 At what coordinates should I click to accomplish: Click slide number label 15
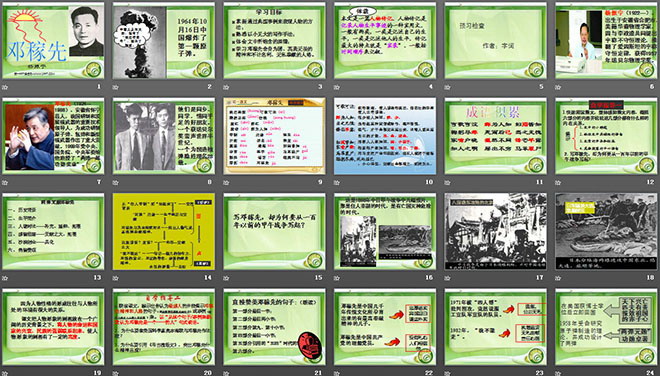pos(319,277)
